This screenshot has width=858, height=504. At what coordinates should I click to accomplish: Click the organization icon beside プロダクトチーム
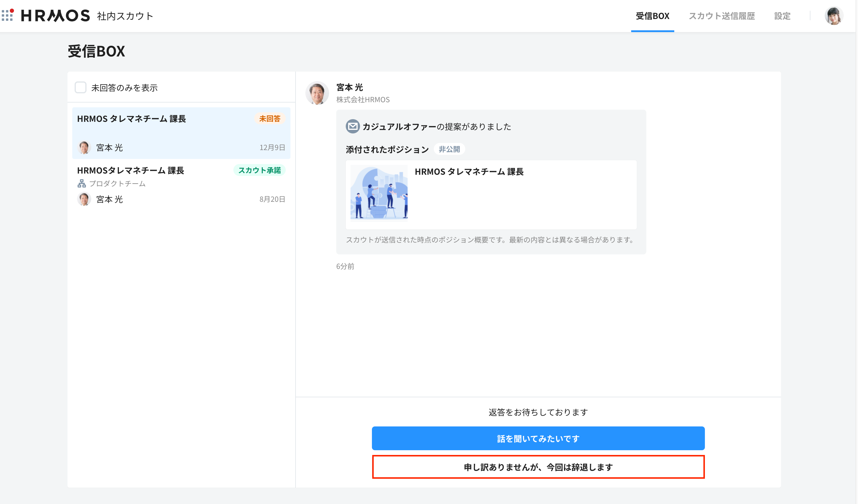(81, 184)
